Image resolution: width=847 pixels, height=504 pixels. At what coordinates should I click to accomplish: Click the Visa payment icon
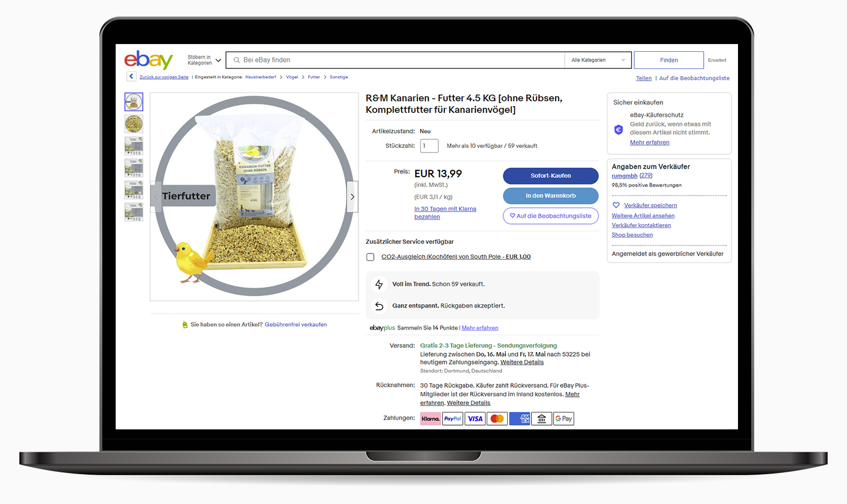click(x=475, y=419)
